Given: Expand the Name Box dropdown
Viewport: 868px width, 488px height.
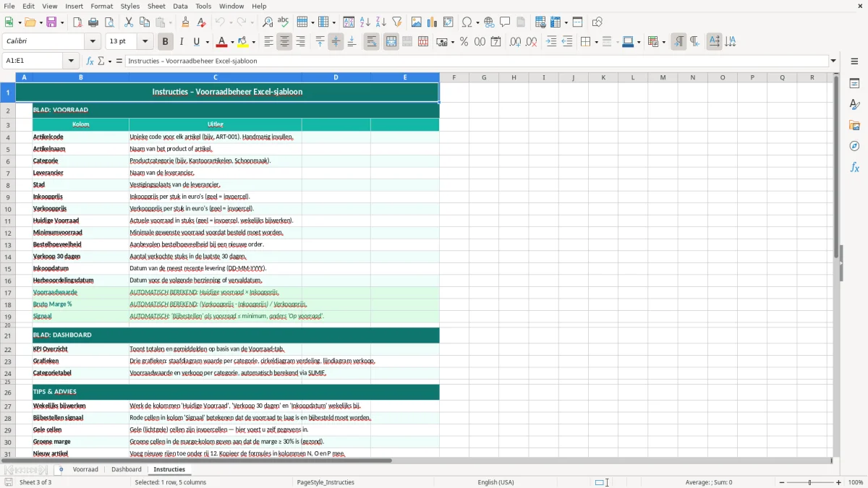Looking at the screenshot, I should click(x=71, y=61).
